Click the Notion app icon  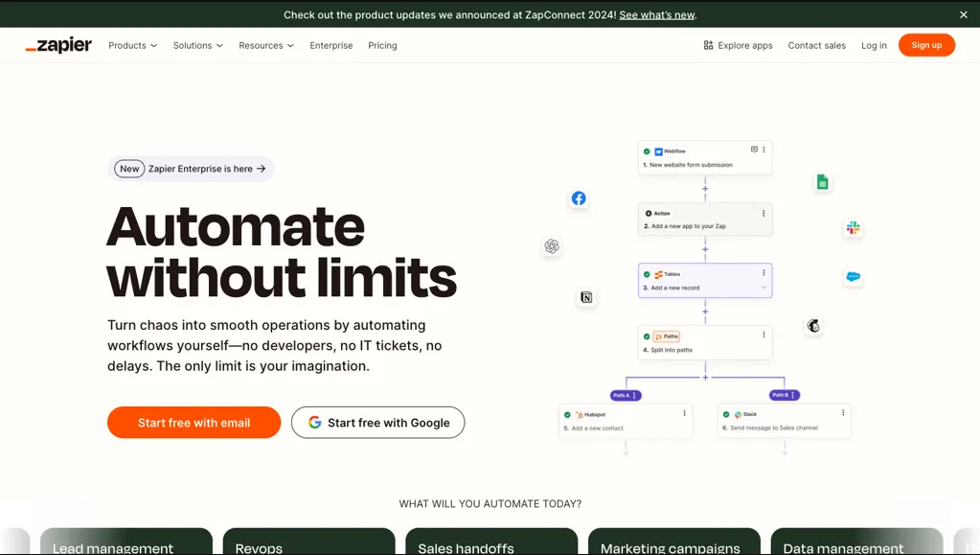coord(586,297)
